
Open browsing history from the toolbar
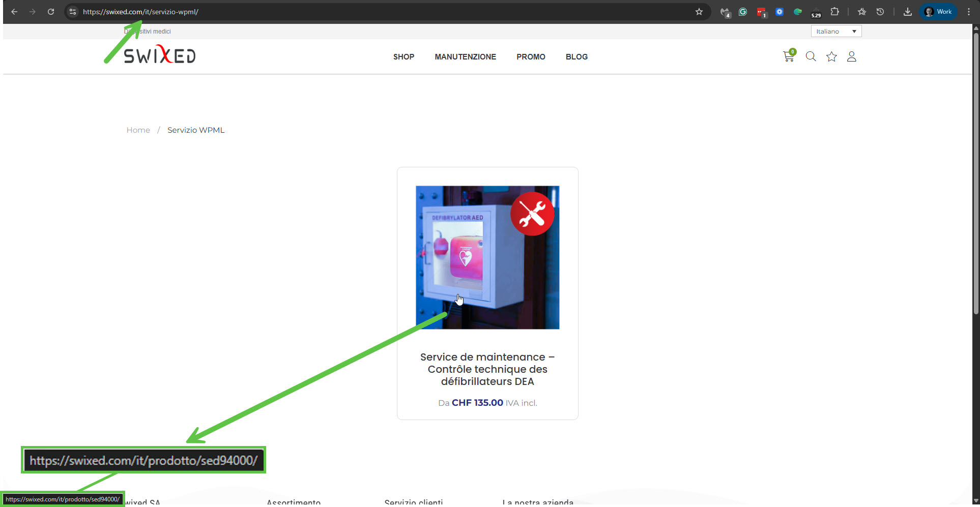pos(880,12)
